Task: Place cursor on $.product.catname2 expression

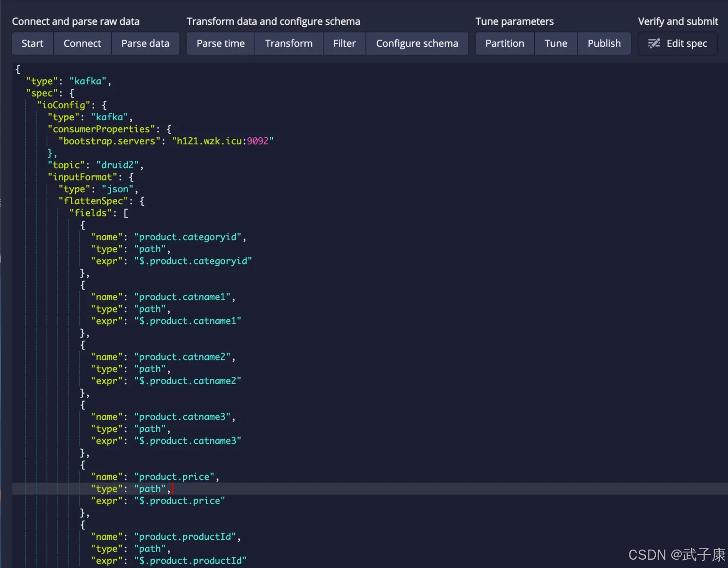Action: point(188,381)
